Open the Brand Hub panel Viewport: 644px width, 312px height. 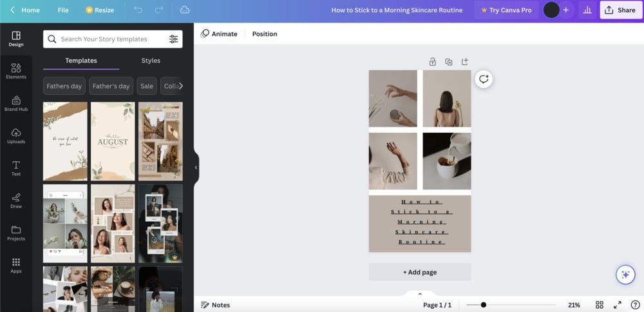[16, 104]
